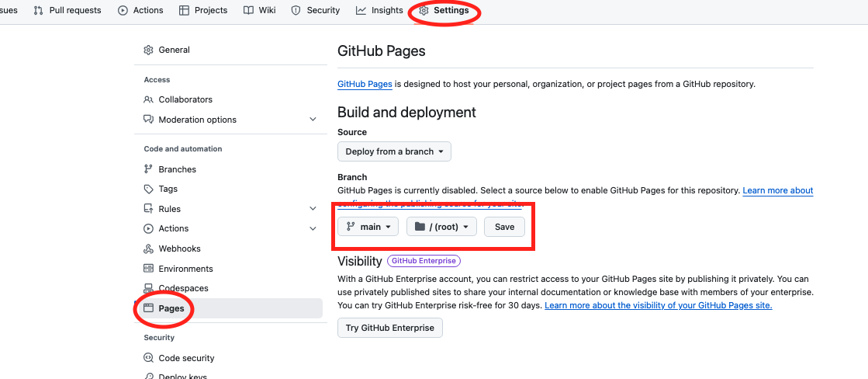Click the Environments server icon
This screenshot has height=379, width=868.
148,269
